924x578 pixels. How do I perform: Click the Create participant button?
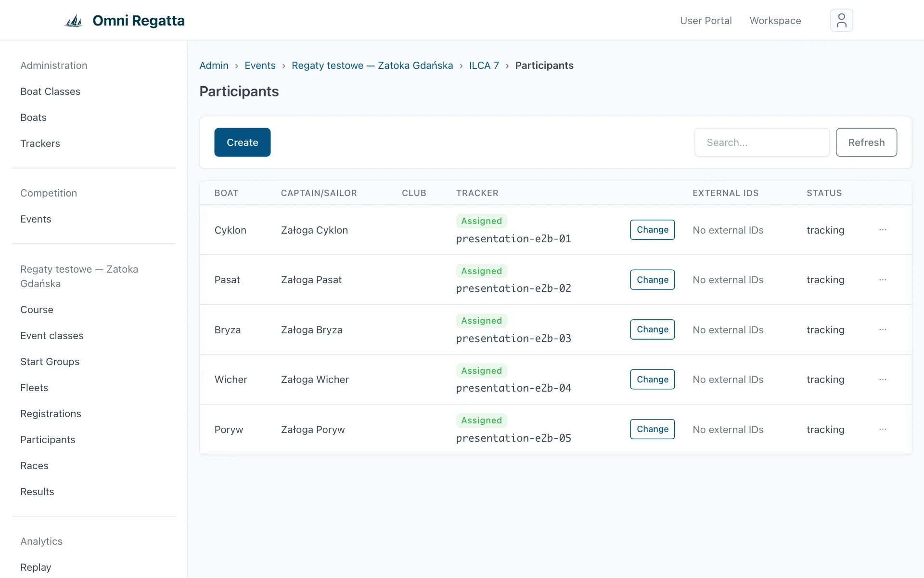243,143
